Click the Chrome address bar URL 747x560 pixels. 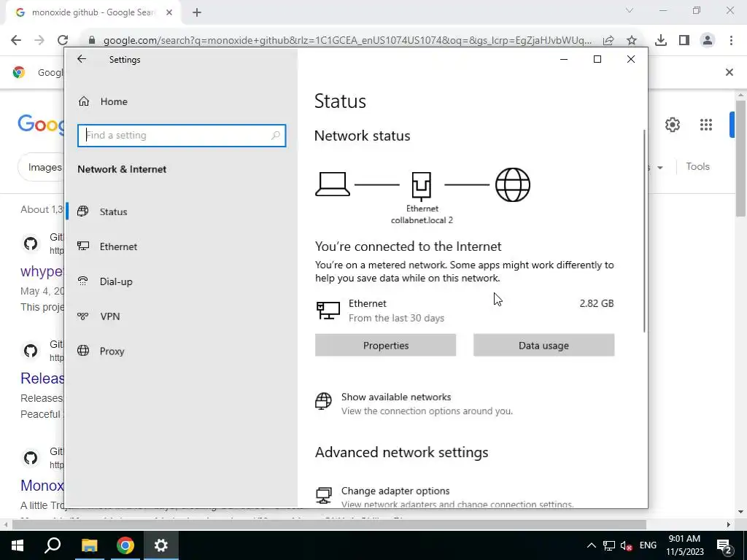348,41
